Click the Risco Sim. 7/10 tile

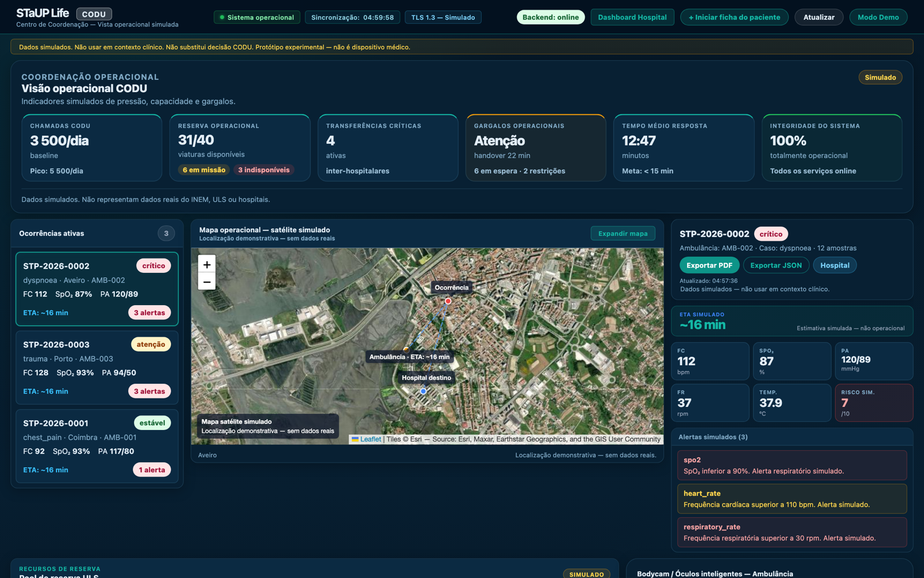(x=874, y=403)
